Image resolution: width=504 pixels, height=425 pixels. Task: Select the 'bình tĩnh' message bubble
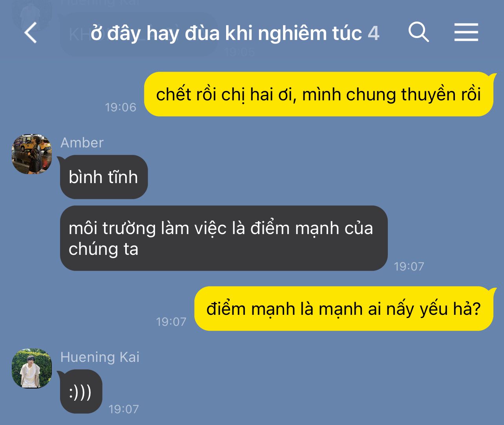click(104, 177)
